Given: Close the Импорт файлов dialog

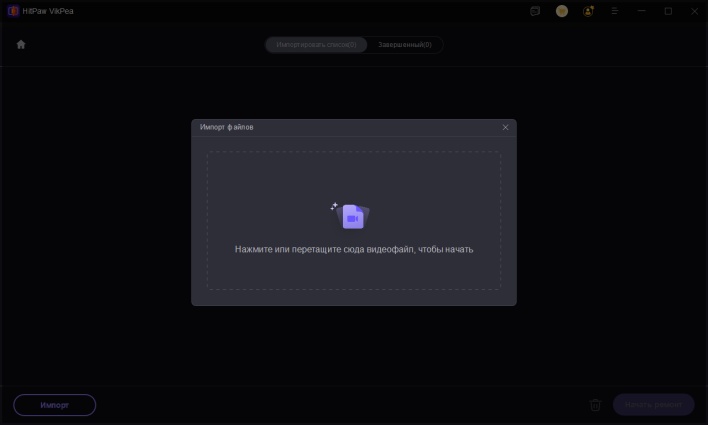Looking at the screenshot, I should click(505, 127).
